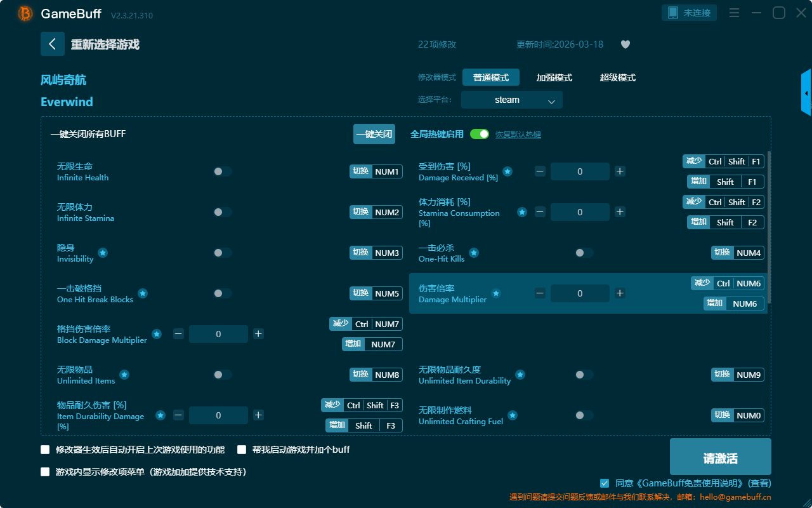Uncheck the GameBuff disclaimer agreement checkbox

point(605,483)
